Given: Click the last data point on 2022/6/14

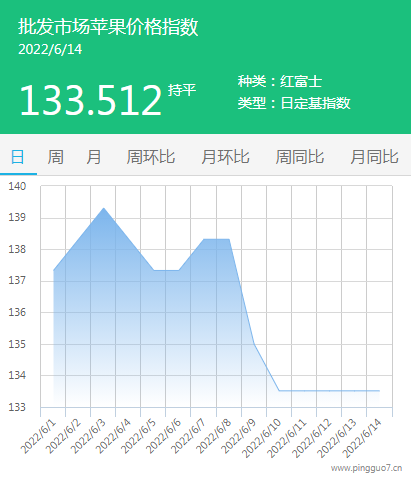Looking at the screenshot, I should pyautogui.click(x=379, y=391).
